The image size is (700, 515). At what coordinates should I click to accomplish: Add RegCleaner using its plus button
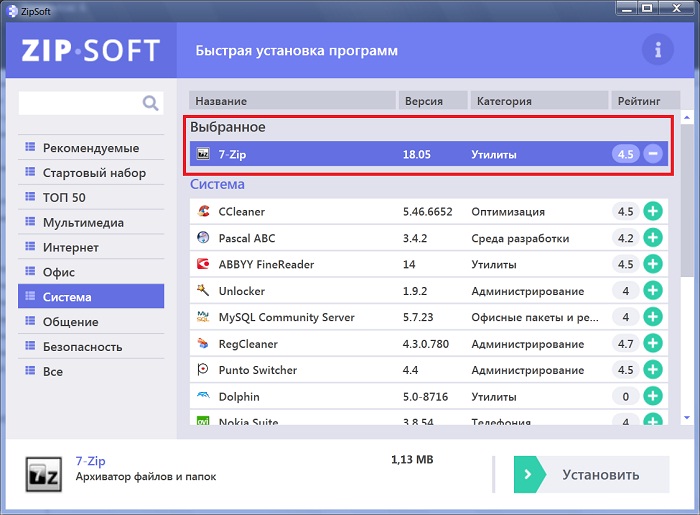pos(652,344)
